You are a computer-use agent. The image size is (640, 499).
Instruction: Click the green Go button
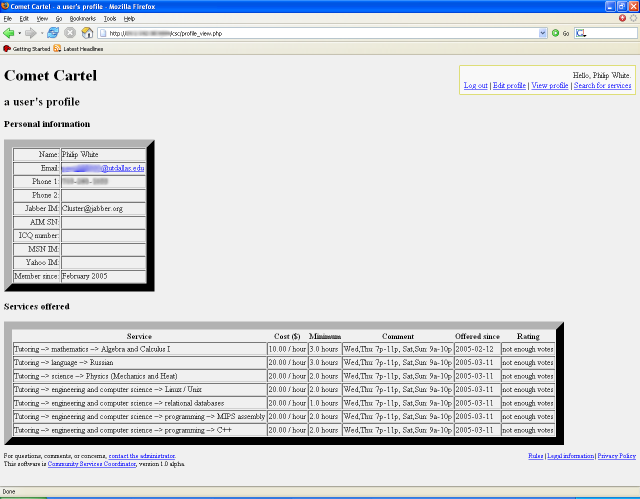pyautogui.click(x=560, y=33)
